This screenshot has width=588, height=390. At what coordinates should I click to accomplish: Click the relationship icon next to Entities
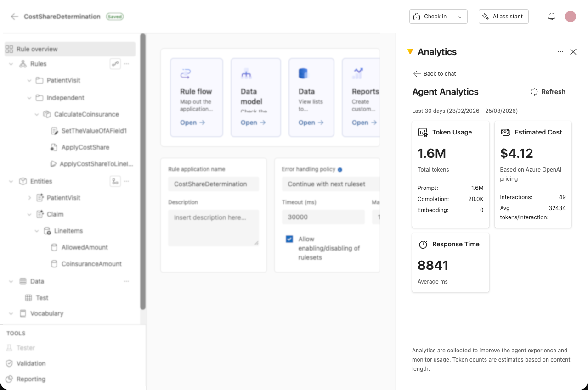115,181
